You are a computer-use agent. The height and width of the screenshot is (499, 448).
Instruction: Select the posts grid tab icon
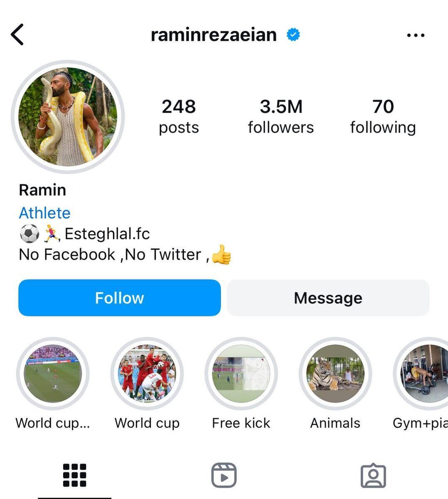[75, 475]
